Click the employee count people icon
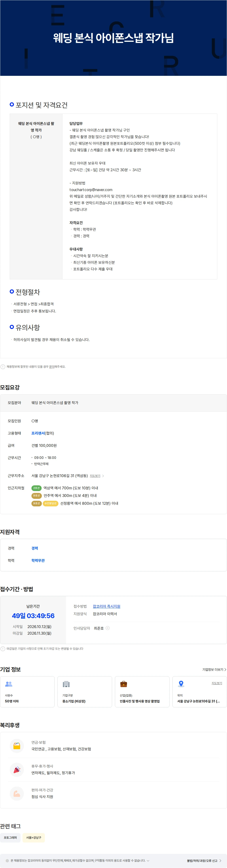This screenshot has height=868, width=227. pos(9,684)
